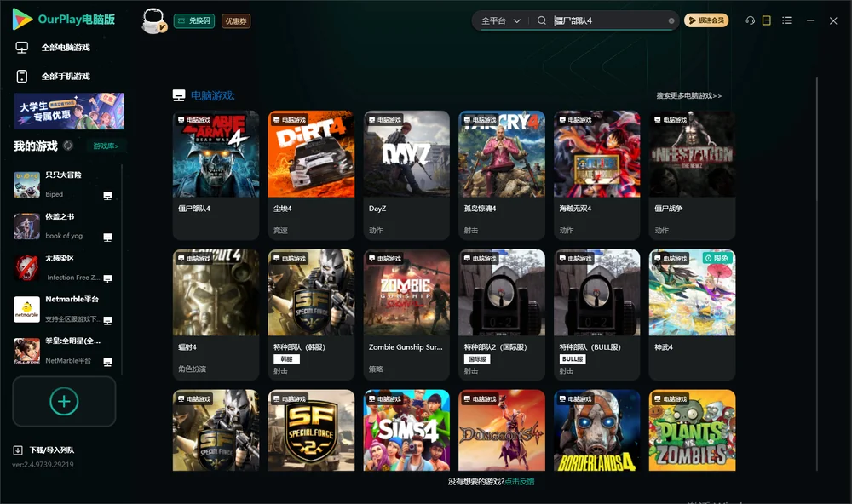Open the 辐射4 Fallout 4 card
The width and height of the screenshot is (852, 504).
point(216,314)
